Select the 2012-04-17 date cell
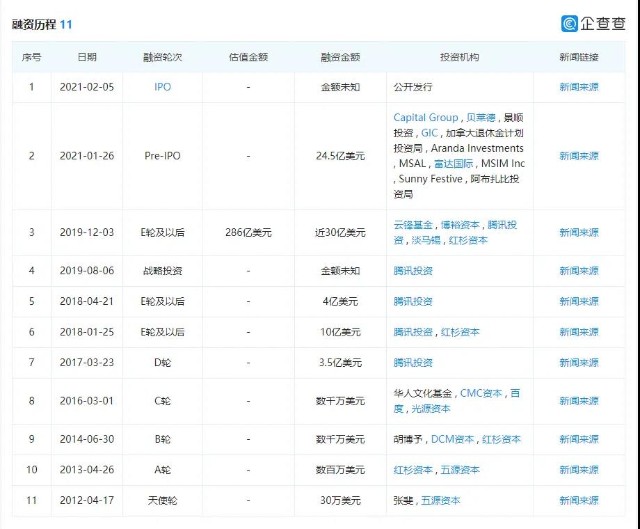This screenshot has height=529, width=640. 87,500
